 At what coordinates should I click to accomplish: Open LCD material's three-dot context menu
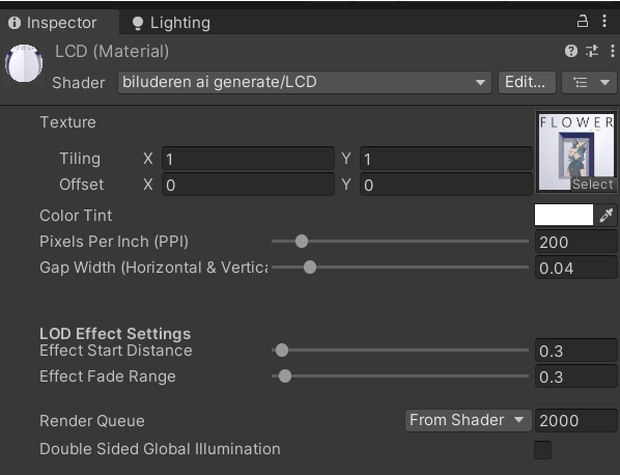[612, 51]
